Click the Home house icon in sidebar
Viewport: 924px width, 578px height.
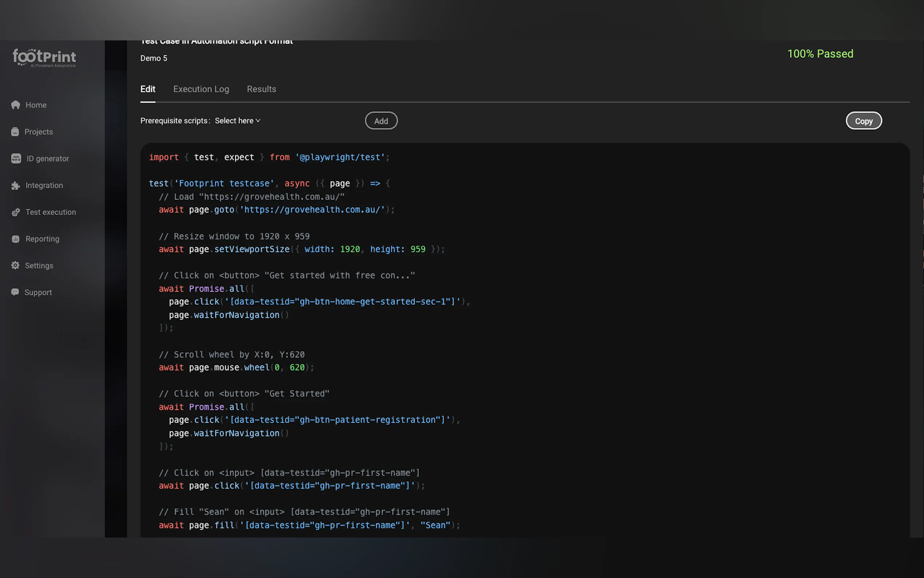[15, 105]
